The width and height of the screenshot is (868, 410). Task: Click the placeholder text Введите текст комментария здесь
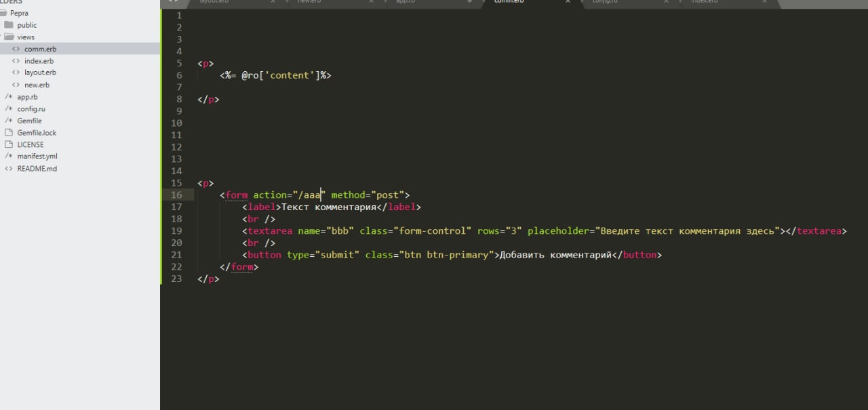[x=688, y=231]
